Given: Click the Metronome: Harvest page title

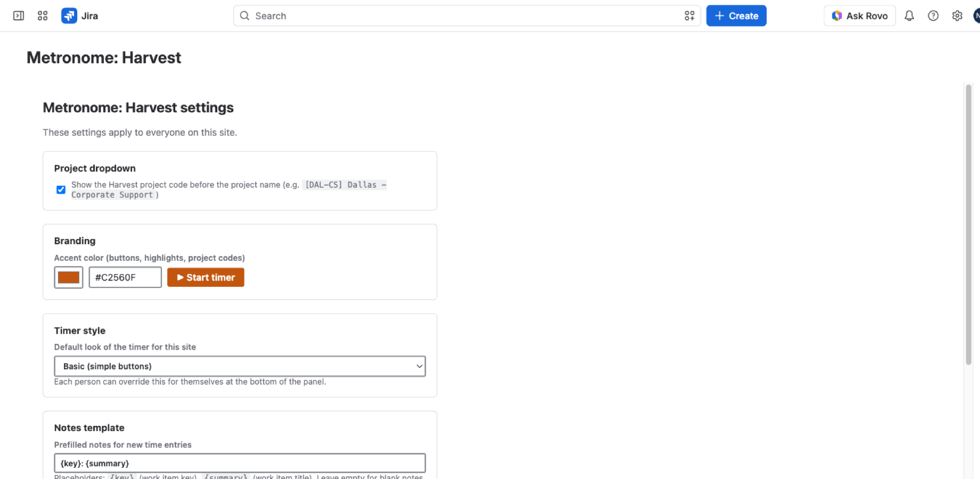Looking at the screenshot, I should pyautogui.click(x=104, y=57).
